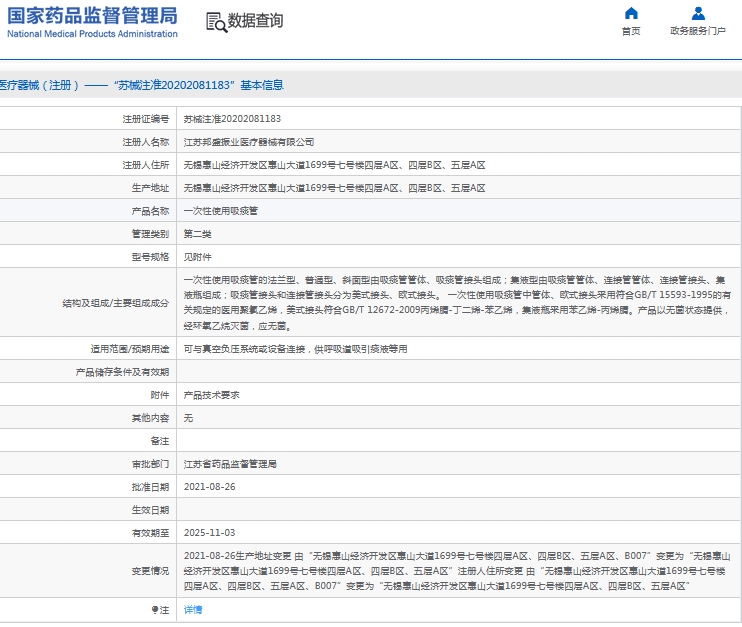
Task: Open the 详情 link in 注 row
Action: pyautogui.click(x=193, y=610)
